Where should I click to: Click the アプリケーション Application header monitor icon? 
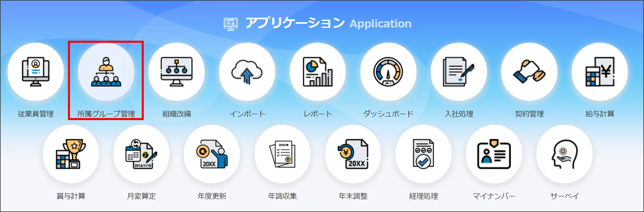(231, 24)
